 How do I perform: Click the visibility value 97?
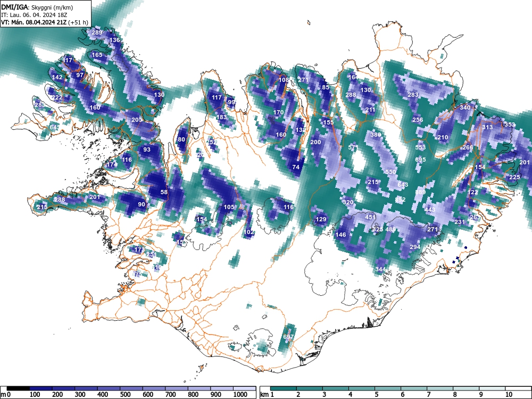pos(80,75)
